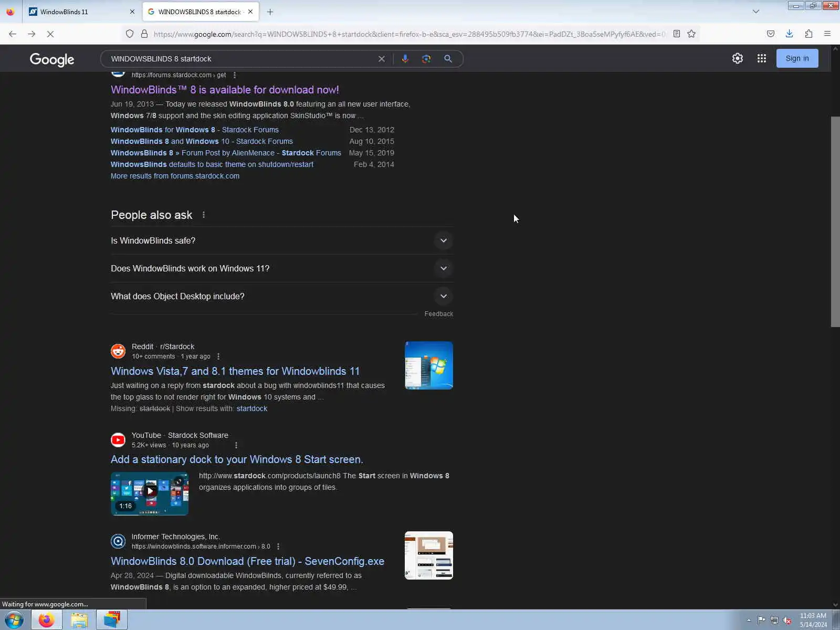
Task: Open more options for the People also ask section
Action: 204,215
